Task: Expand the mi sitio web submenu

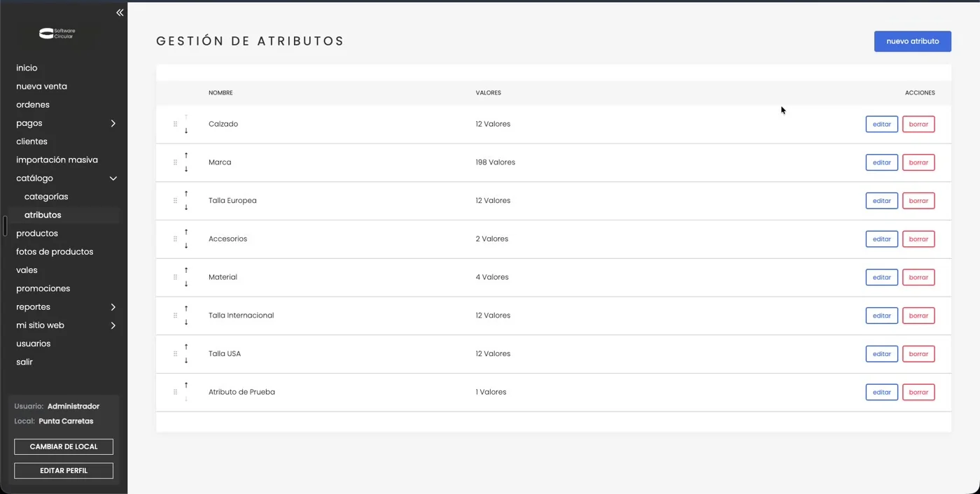Action: [113, 325]
